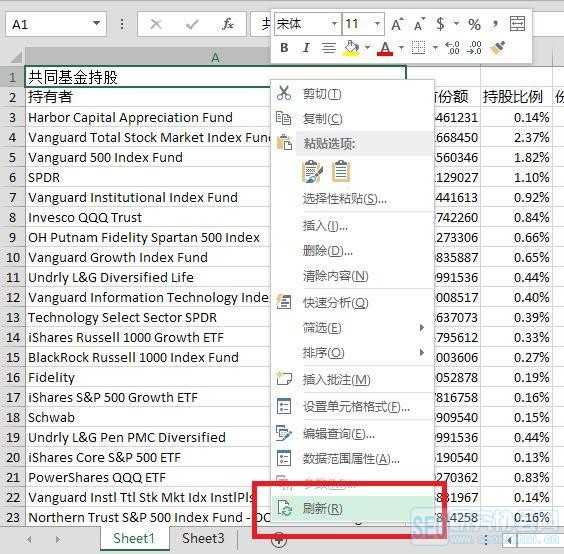Decrease decimal places icon
Viewport: 564px width, 554px height.
[474, 47]
